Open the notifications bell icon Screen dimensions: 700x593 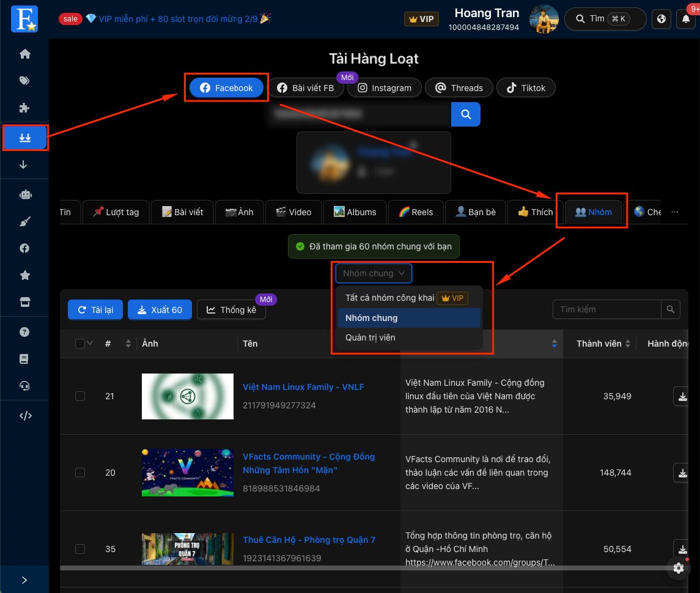tap(686, 19)
